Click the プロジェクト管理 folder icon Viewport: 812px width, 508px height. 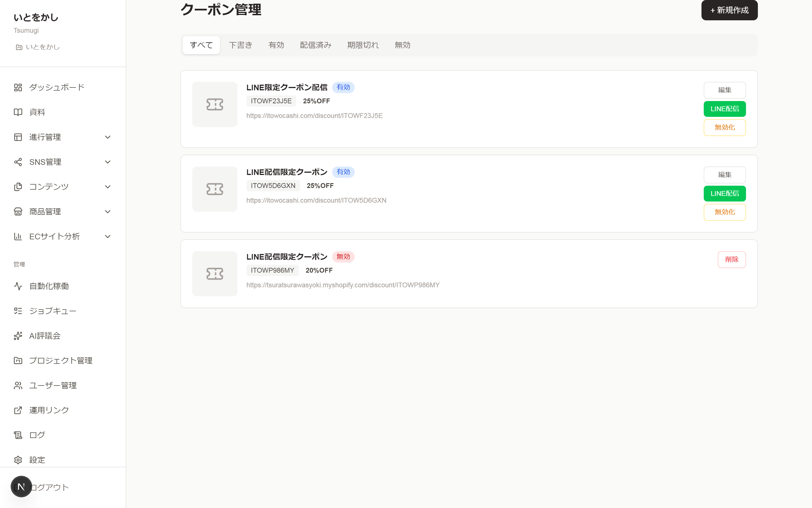click(18, 361)
